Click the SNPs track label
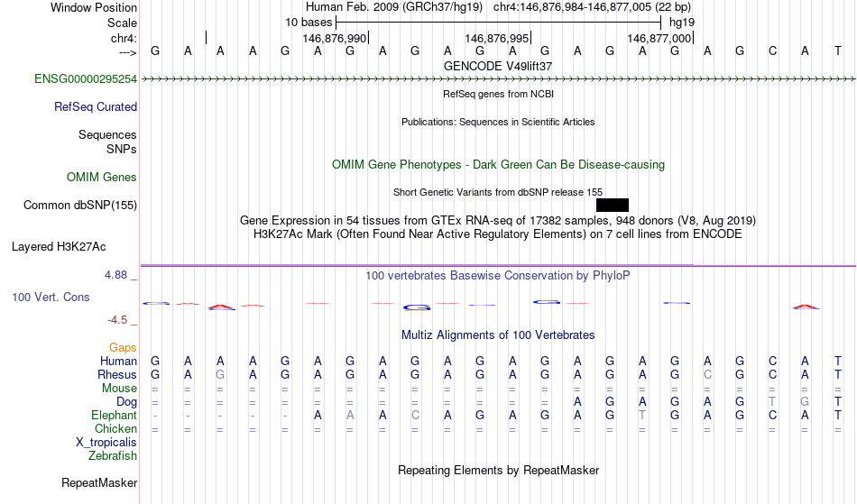857x504 pixels. (x=122, y=149)
